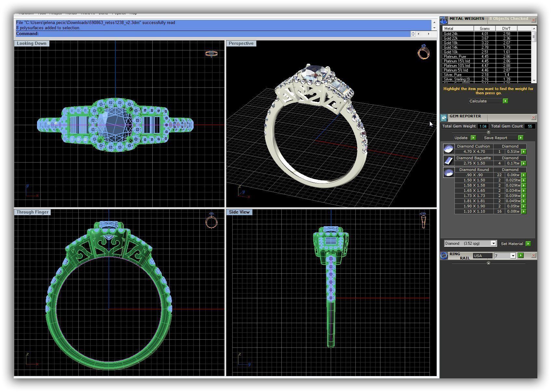Select the Diamond Cushion gem thumbnail
551x392 pixels.
(x=449, y=149)
